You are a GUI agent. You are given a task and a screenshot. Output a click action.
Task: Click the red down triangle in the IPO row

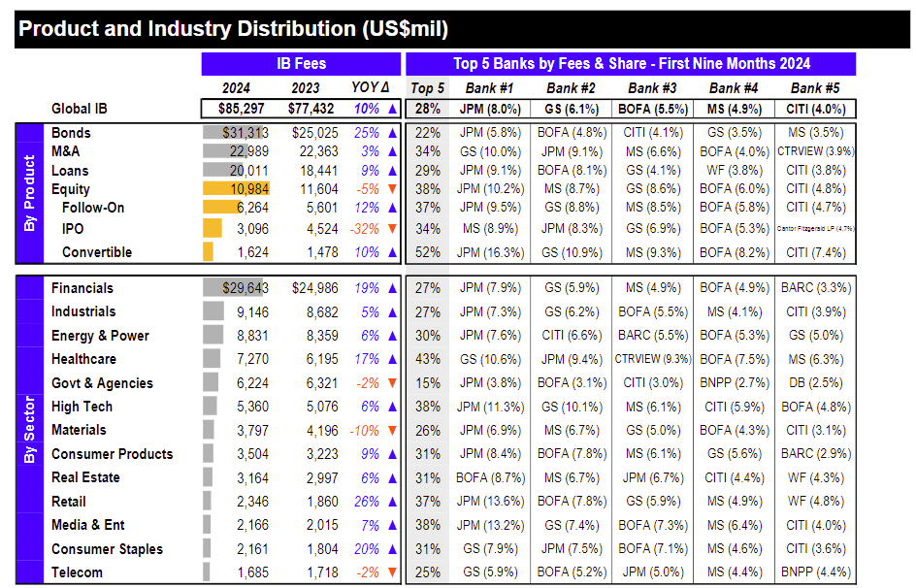392,229
